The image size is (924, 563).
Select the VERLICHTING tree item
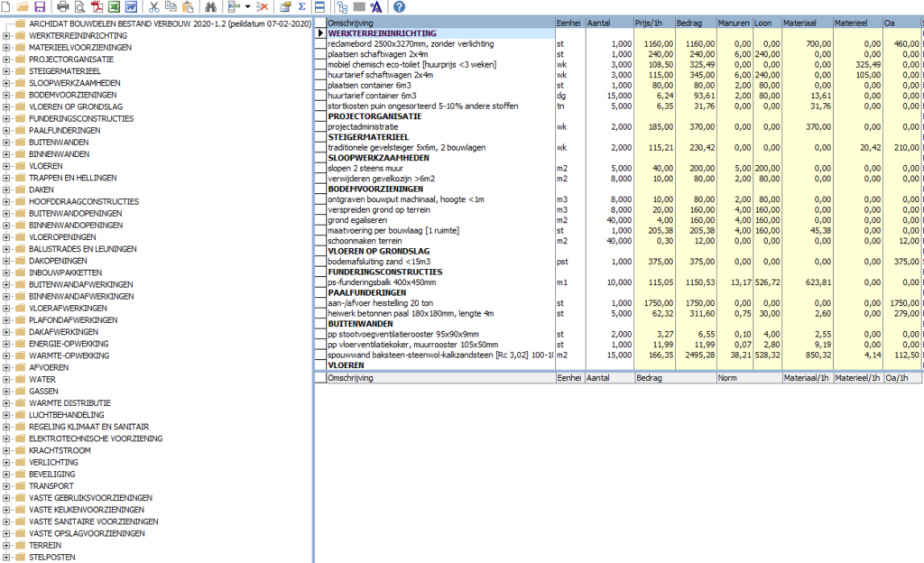[53, 462]
